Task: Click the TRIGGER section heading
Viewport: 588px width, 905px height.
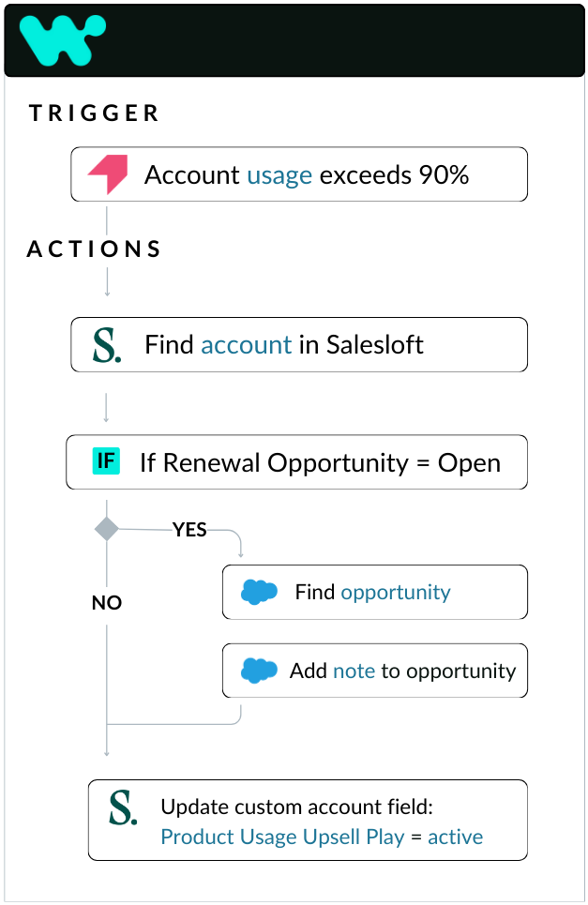Action: [x=94, y=113]
